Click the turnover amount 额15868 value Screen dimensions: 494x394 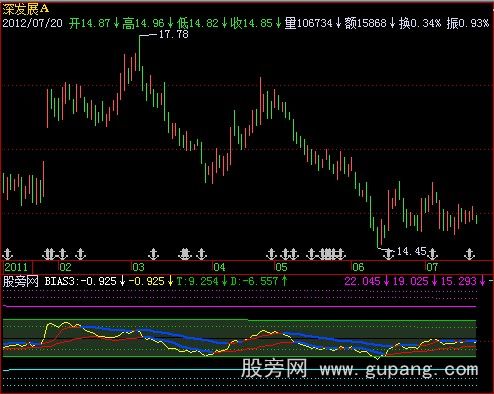click(365, 23)
